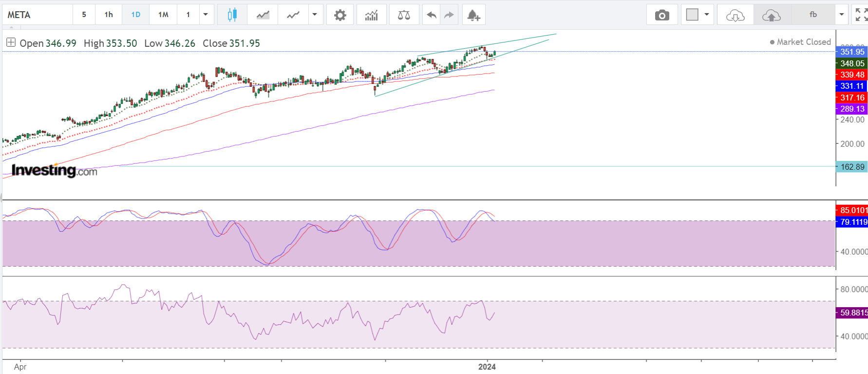Click the 59.8815 RSI value label
This screenshot has height=374, width=868.
pyautogui.click(x=852, y=313)
